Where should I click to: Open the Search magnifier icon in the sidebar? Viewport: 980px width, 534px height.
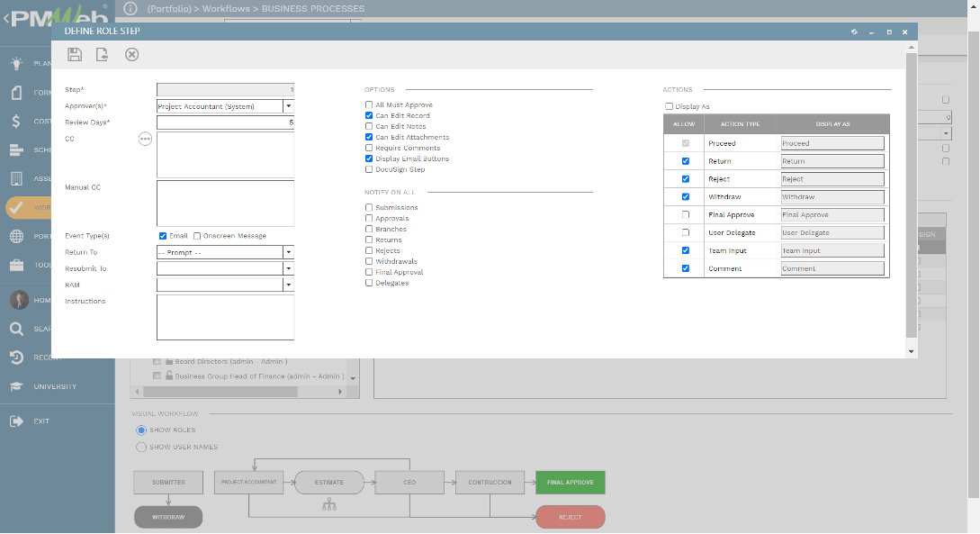coord(17,329)
